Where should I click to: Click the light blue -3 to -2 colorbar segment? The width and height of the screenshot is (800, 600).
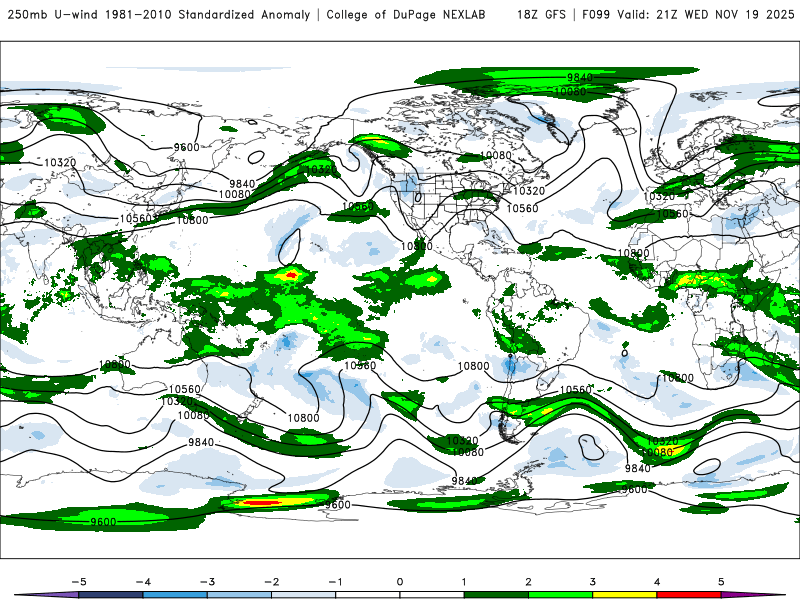point(239,595)
